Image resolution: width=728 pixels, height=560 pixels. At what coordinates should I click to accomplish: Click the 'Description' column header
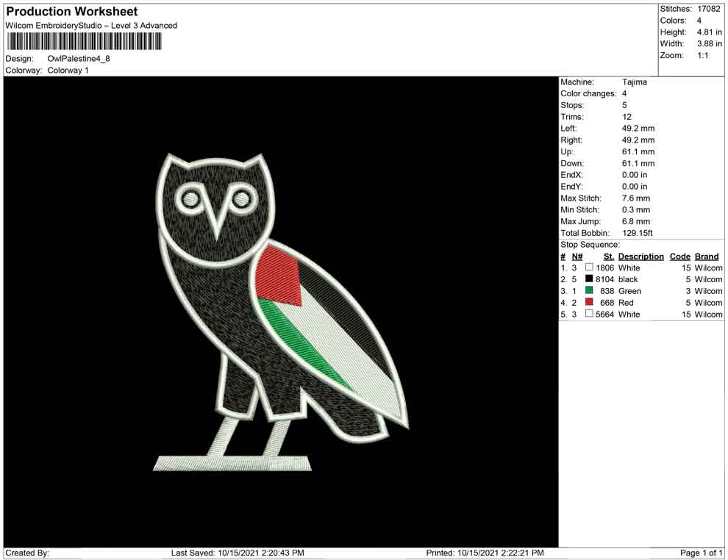click(x=640, y=256)
